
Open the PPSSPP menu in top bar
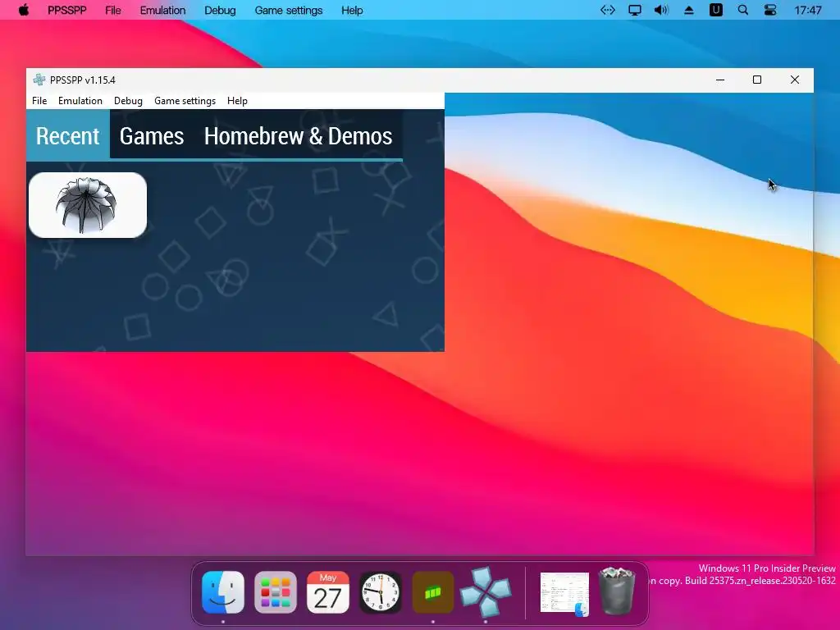click(x=67, y=10)
